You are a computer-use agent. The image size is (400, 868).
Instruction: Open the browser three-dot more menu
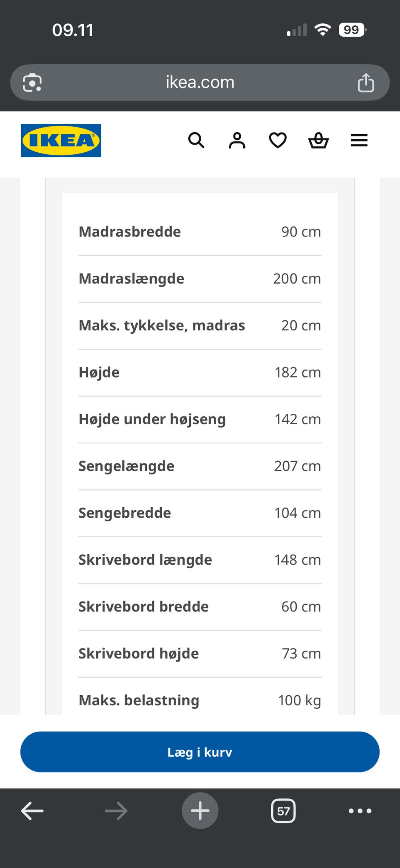tap(360, 811)
